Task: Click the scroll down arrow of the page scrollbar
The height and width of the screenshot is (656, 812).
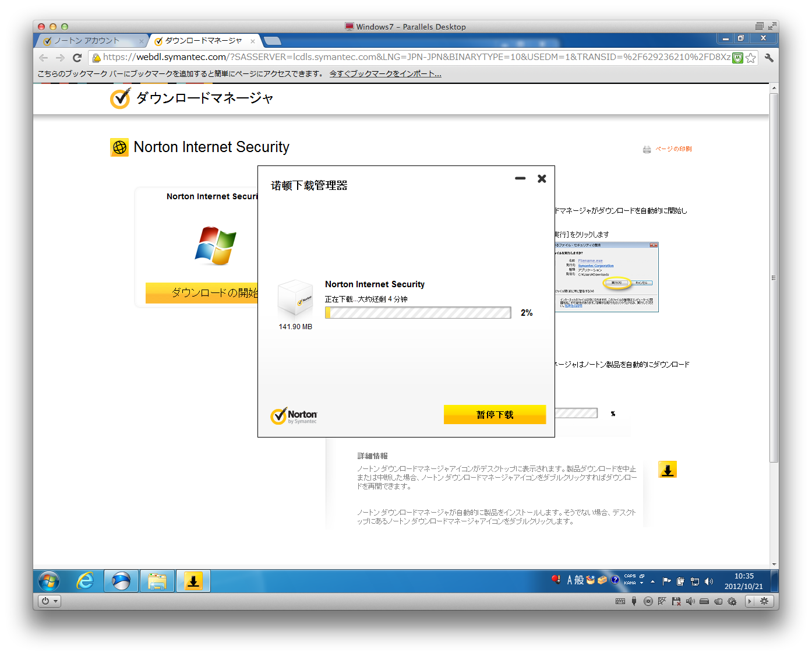Action: click(x=774, y=564)
